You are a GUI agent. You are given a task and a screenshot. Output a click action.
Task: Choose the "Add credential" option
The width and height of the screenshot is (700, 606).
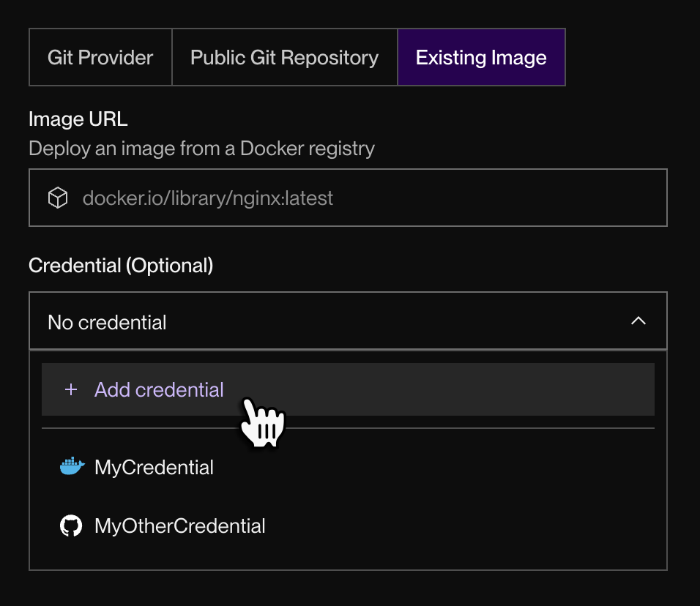coord(159,390)
